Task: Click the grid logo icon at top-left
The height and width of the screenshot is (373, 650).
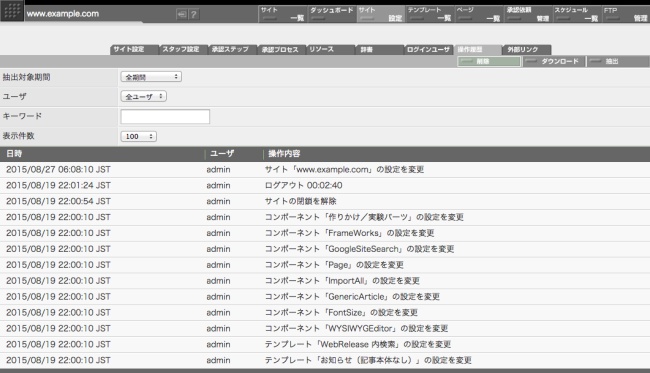Action: click(x=12, y=11)
